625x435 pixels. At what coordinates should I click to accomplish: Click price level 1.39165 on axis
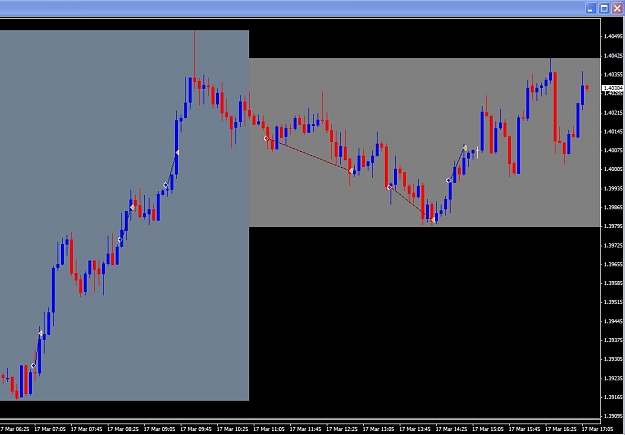613,397
